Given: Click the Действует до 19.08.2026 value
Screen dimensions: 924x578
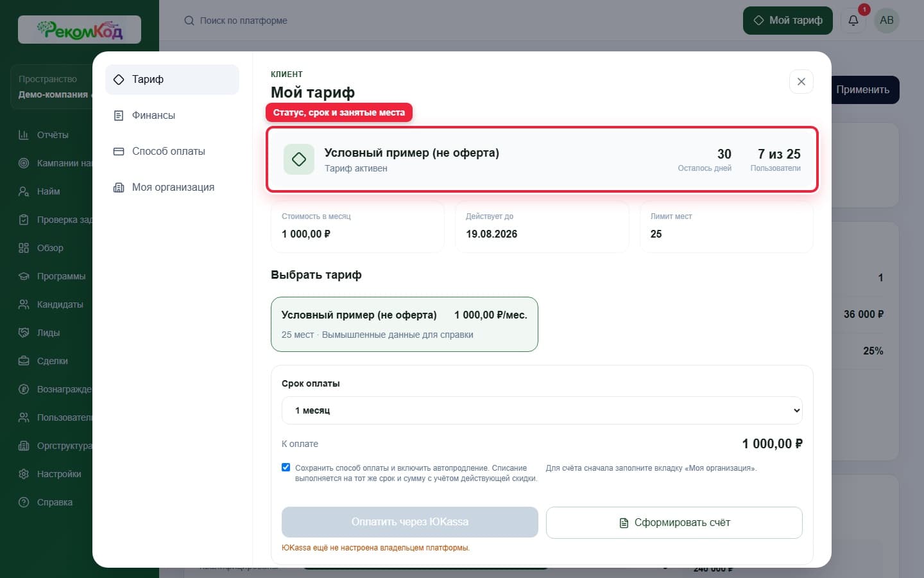Looking at the screenshot, I should 492,234.
